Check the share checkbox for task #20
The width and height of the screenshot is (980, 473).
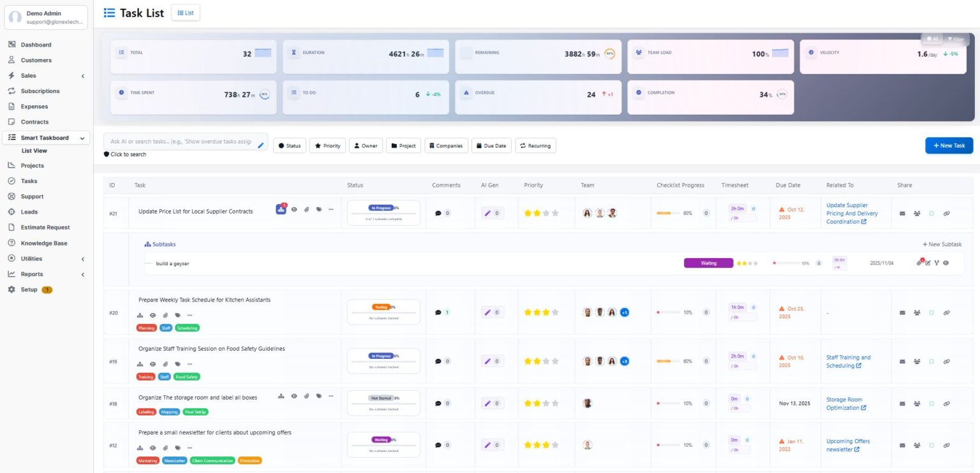pos(932,312)
